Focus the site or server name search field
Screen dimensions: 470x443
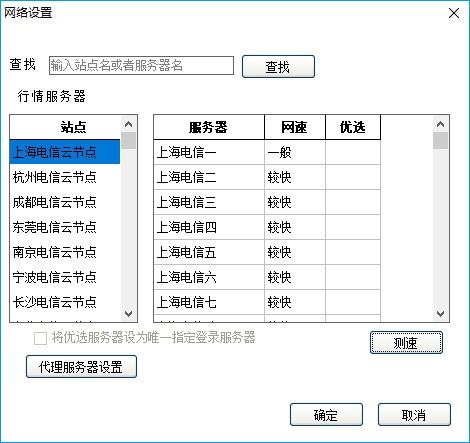pyautogui.click(x=141, y=65)
